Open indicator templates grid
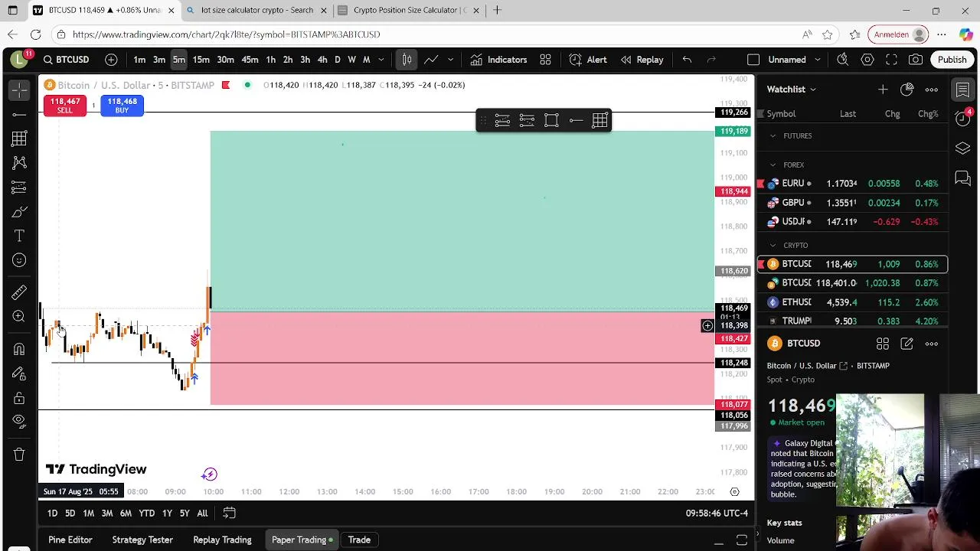This screenshot has height=551, width=980. (x=546, y=60)
